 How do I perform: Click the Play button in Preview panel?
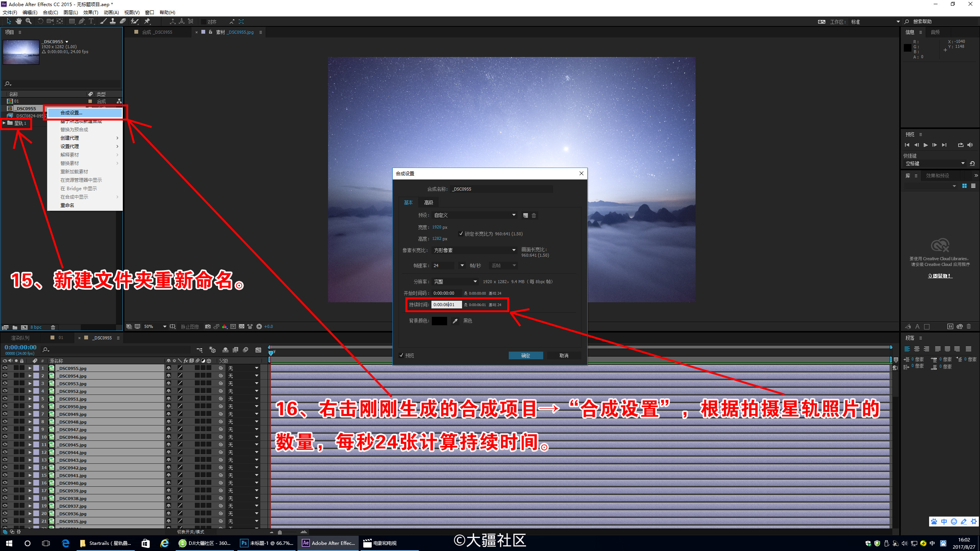pos(926,145)
